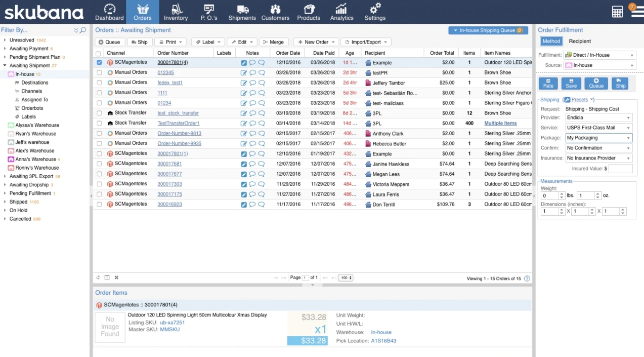Click the In-house Shipping Queue button
Screen dimensions: 644x357
point(488,30)
